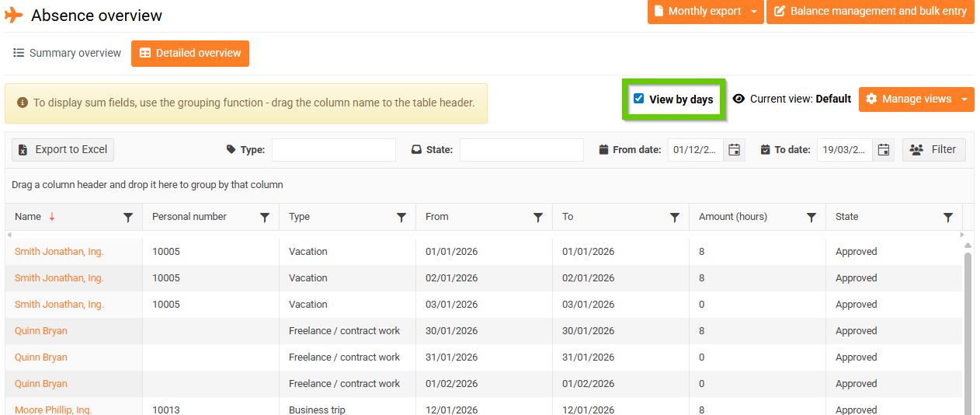Open the From date calendar picker

pyautogui.click(x=734, y=150)
